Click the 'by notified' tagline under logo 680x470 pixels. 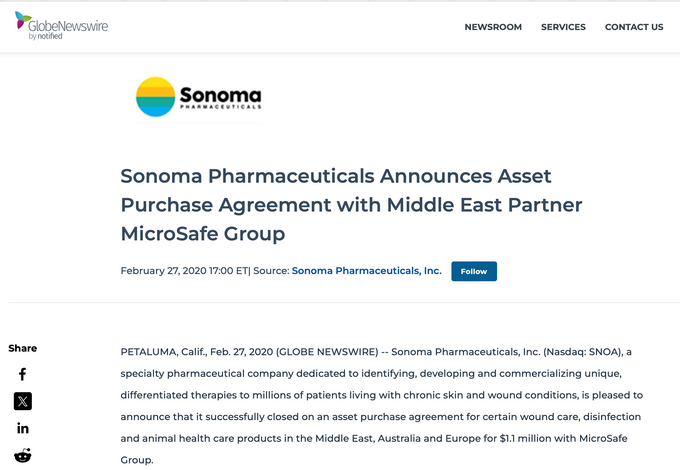click(45, 36)
